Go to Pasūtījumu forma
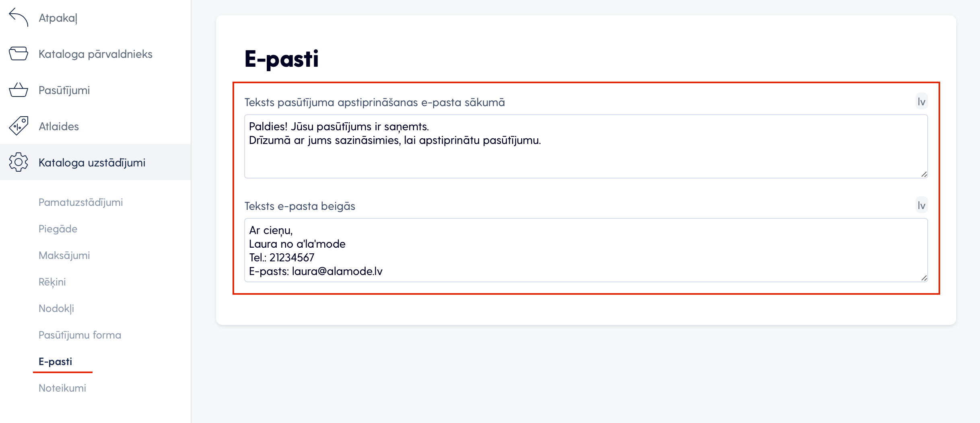The width and height of the screenshot is (980, 423). (x=80, y=335)
